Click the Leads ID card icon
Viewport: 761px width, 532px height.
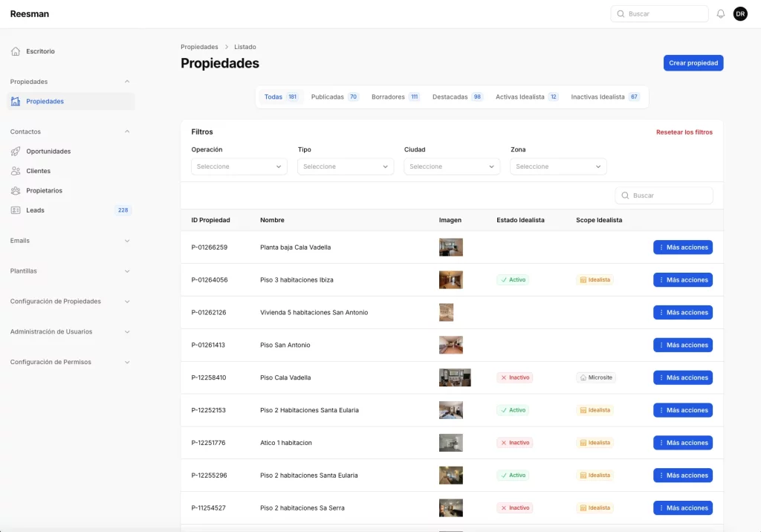point(16,210)
